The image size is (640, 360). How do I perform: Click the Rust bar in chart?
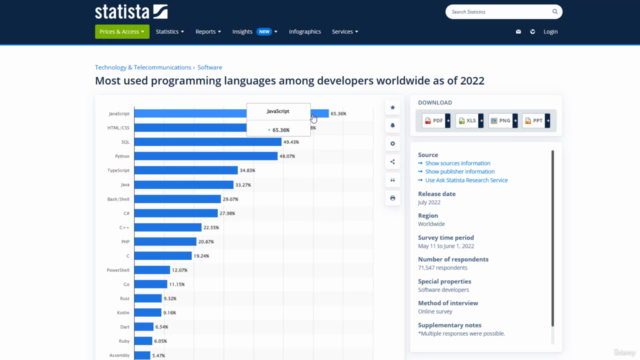tap(148, 298)
